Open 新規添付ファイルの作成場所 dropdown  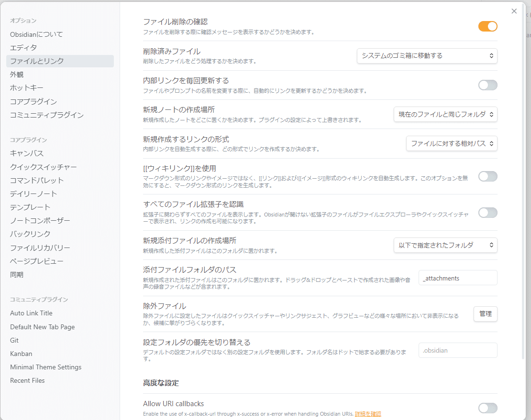pos(445,245)
